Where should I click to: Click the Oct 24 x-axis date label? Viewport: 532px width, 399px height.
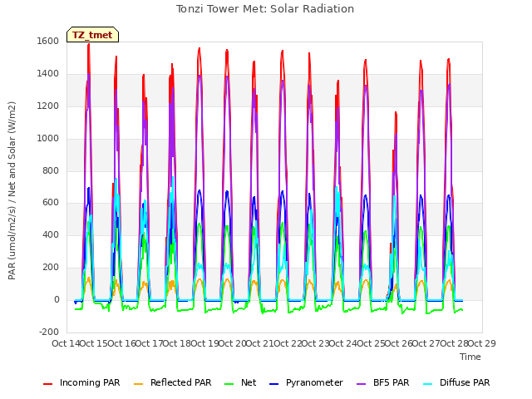point(343,343)
